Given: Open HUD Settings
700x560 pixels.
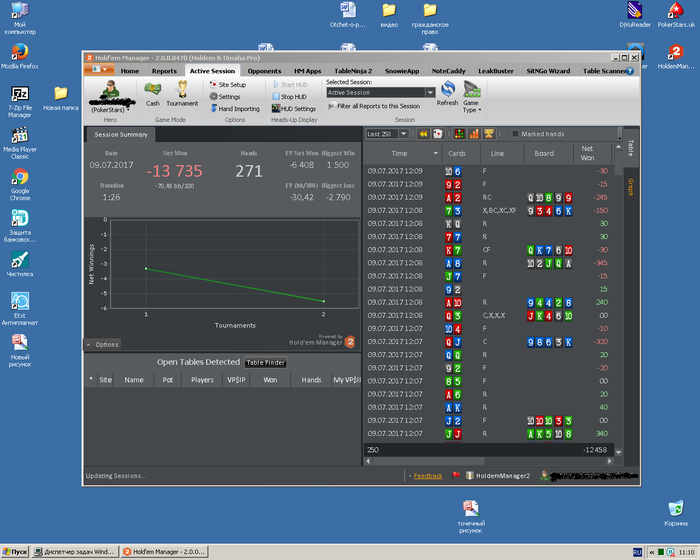Looking at the screenshot, I should [294, 109].
